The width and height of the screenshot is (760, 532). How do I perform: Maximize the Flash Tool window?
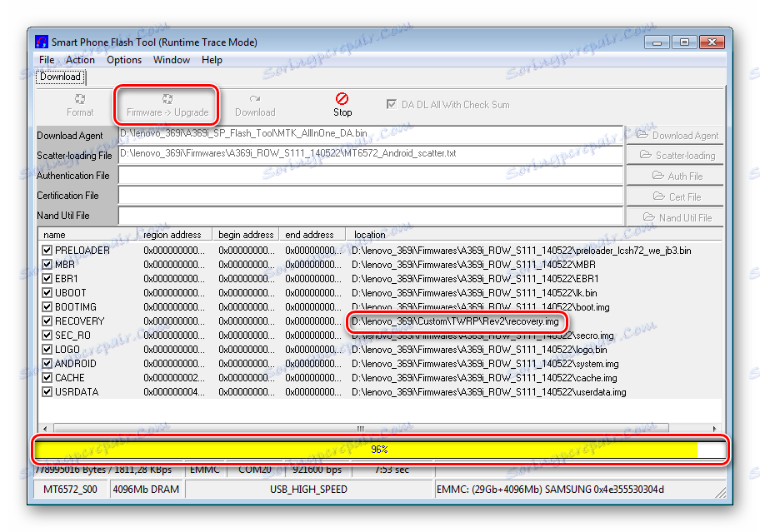684,42
